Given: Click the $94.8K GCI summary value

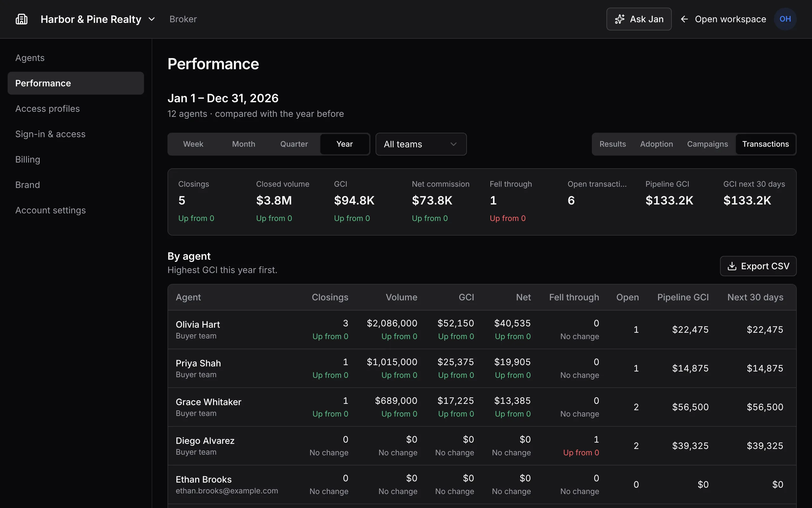Looking at the screenshot, I should [354, 201].
